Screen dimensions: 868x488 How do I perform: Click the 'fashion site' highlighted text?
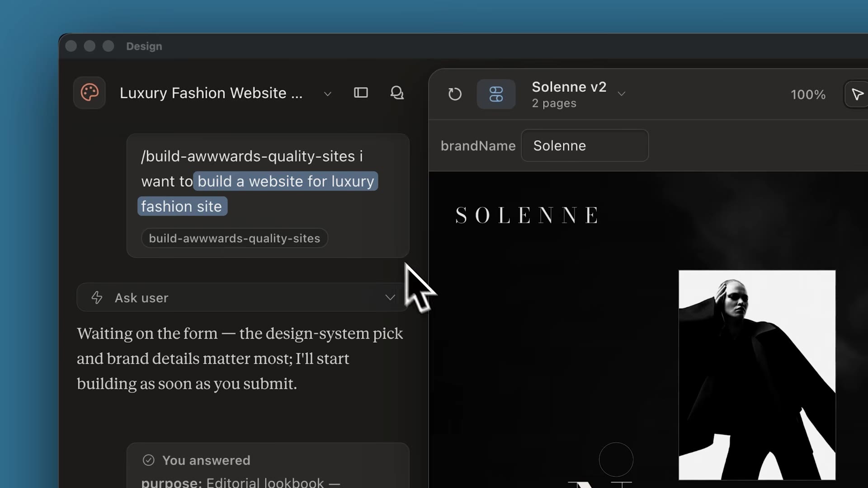tap(182, 206)
